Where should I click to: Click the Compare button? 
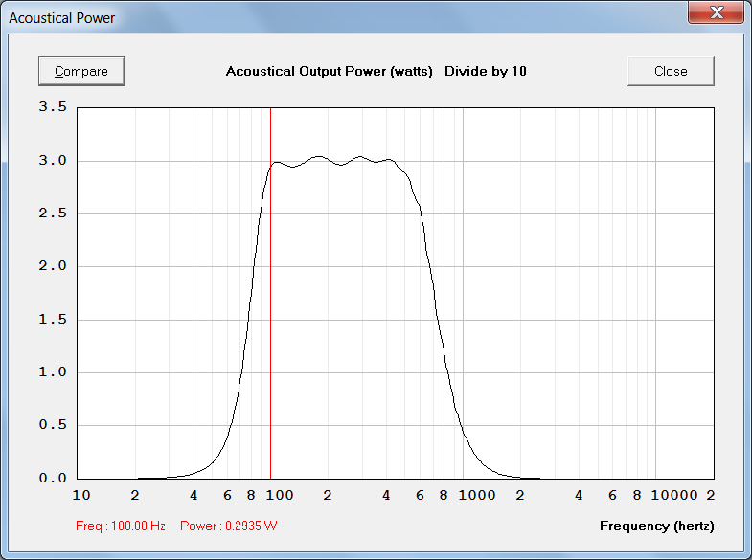tap(81, 71)
